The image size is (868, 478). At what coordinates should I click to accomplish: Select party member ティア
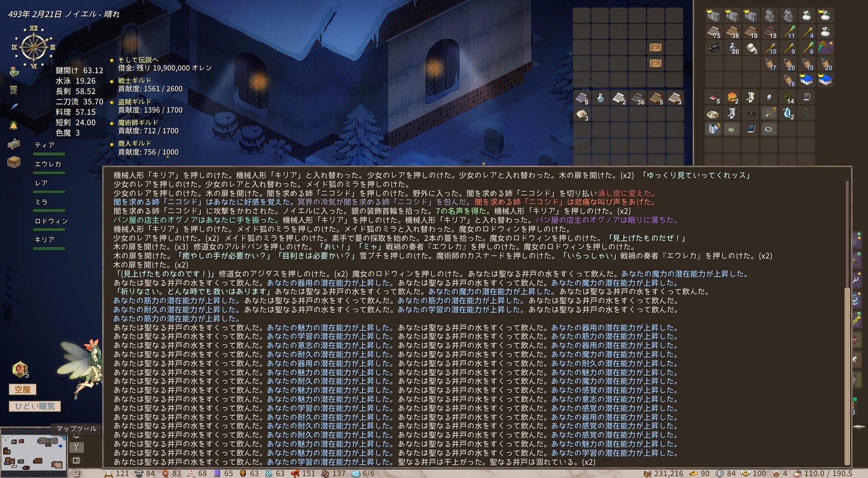(x=45, y=145)
